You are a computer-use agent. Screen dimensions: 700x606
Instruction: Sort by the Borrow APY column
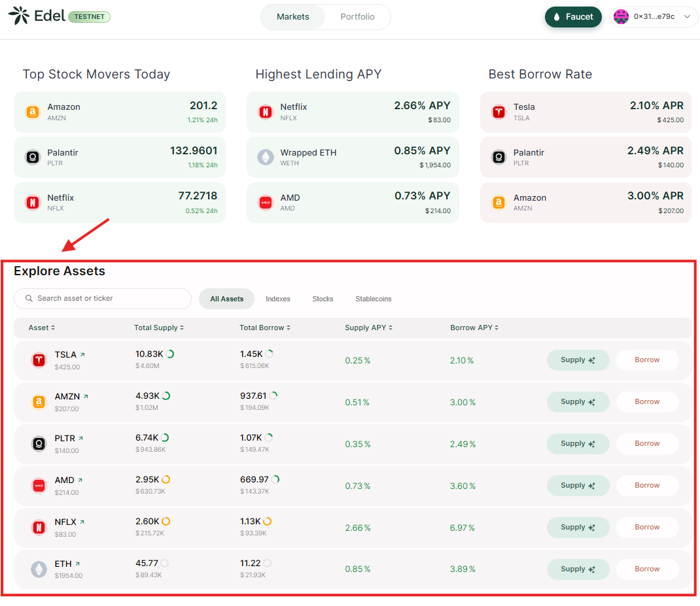(x=474, y=328)
